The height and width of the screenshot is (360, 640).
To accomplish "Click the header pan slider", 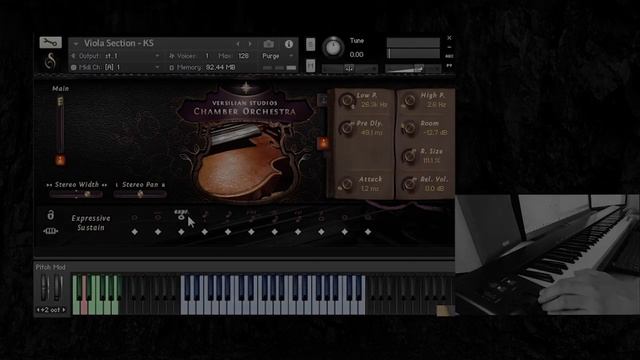I will tap(349, 69).
